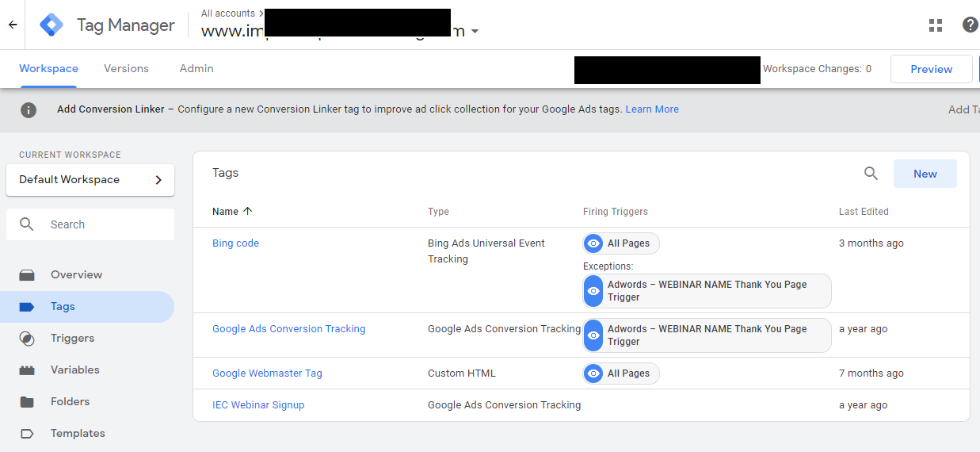Switch to the Versions tab

coord(126,69)
